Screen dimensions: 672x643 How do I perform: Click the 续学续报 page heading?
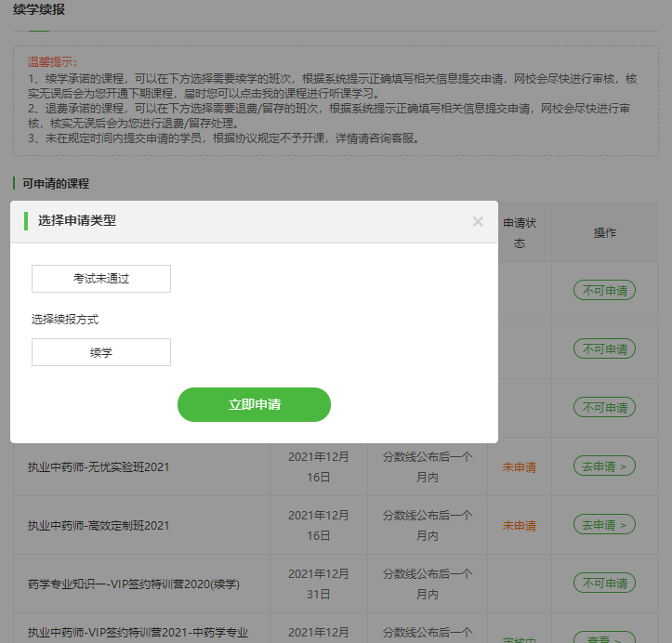pos(39,10)
